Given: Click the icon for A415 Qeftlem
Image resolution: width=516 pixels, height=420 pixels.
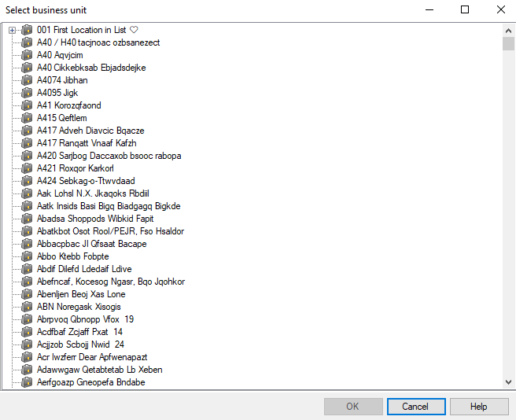Looking at the screenshot, I should (27, 118).
